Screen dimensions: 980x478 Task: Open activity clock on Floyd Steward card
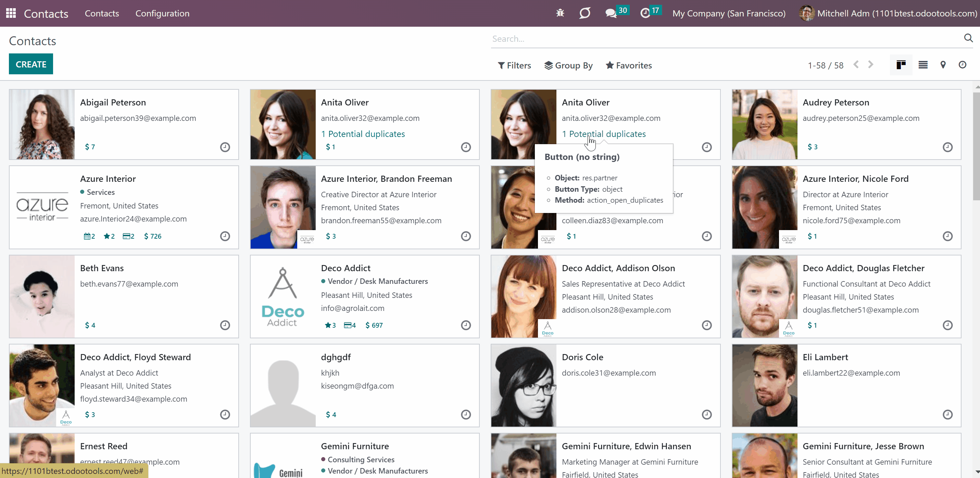pos(225,414)
